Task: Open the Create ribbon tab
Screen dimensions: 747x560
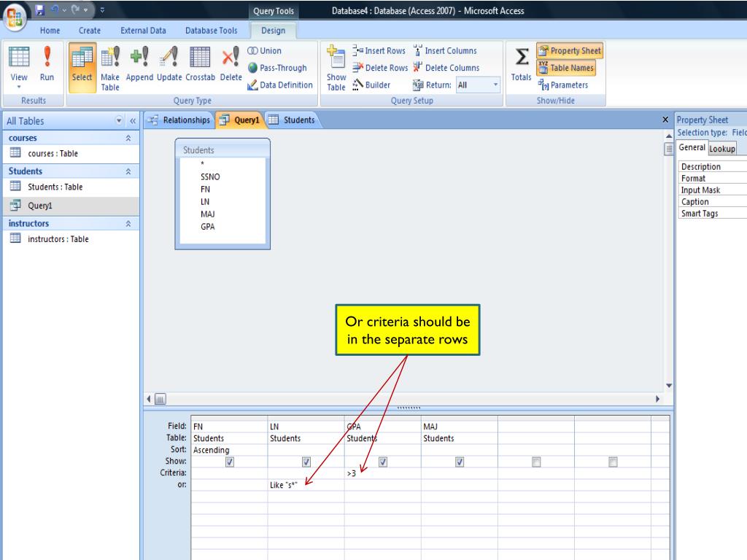Action: pos(90,31)
